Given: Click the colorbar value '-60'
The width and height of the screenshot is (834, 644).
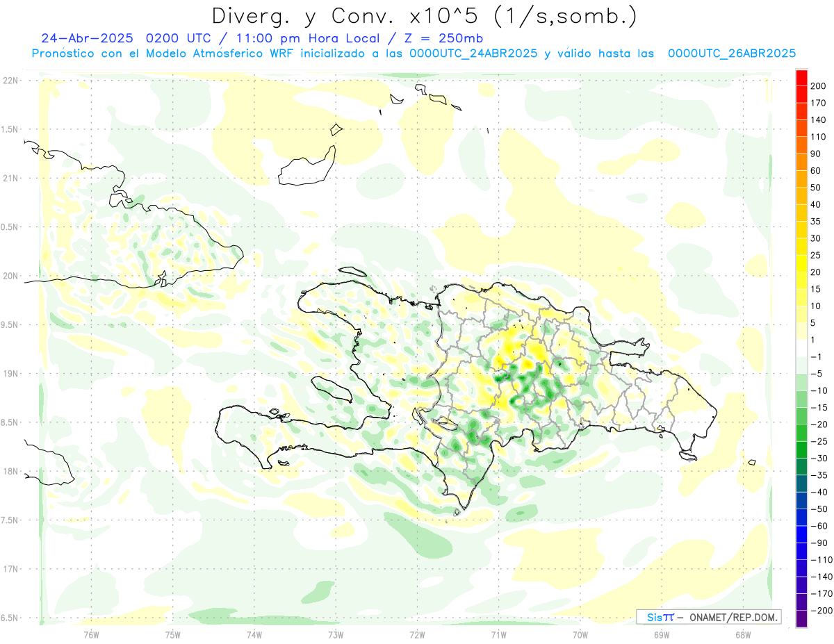Looking at the screenshot, I should tap(818, 526).
